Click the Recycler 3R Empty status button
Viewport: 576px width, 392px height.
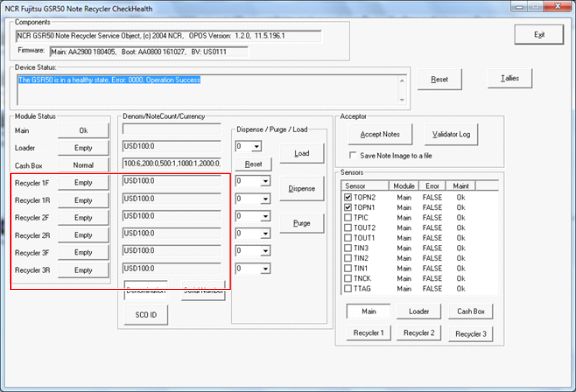[83, 270]
